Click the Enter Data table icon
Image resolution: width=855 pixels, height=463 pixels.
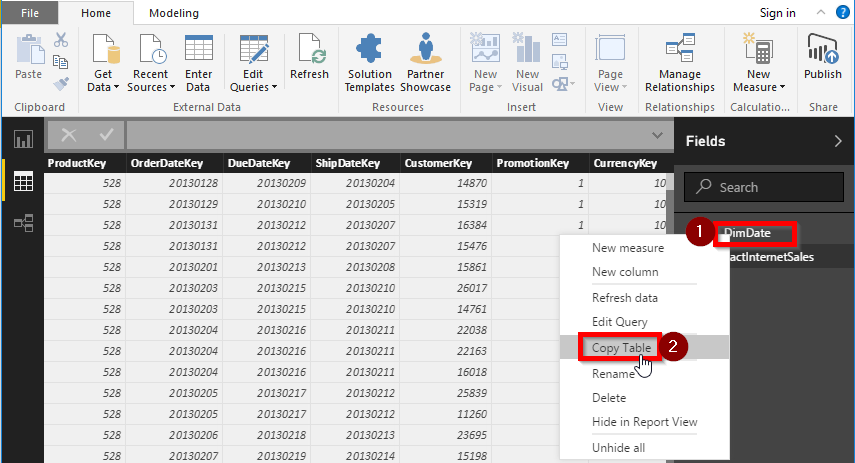(198, 48)
